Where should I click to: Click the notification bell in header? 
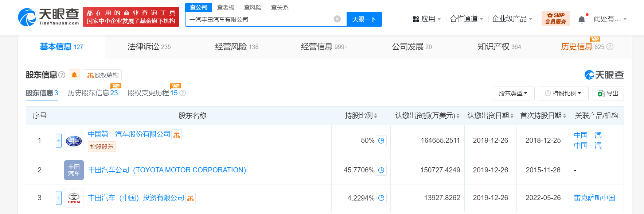pos(582,19)
